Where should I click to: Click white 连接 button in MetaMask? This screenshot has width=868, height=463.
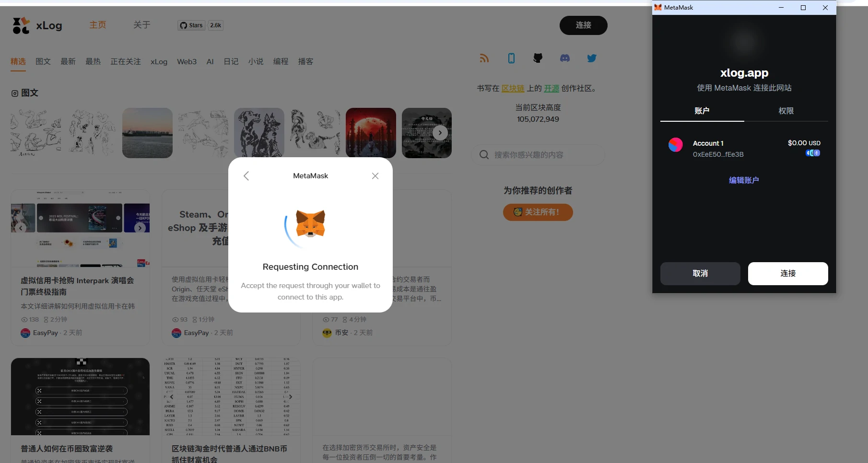[788, 274]
